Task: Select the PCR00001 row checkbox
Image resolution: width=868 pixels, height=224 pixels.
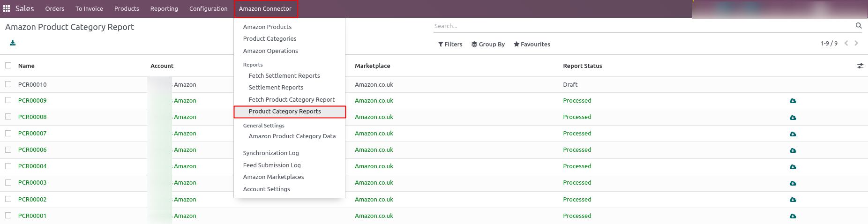Action: click(8, 216)
